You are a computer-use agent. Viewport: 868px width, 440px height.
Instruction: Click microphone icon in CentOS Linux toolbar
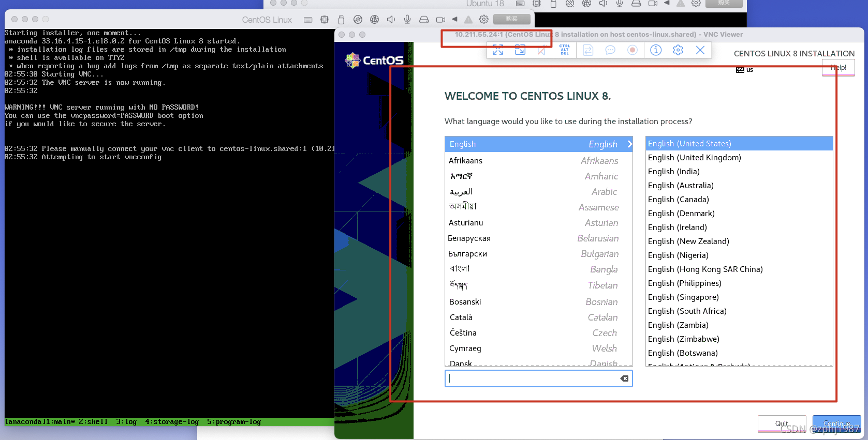[407, 20]
